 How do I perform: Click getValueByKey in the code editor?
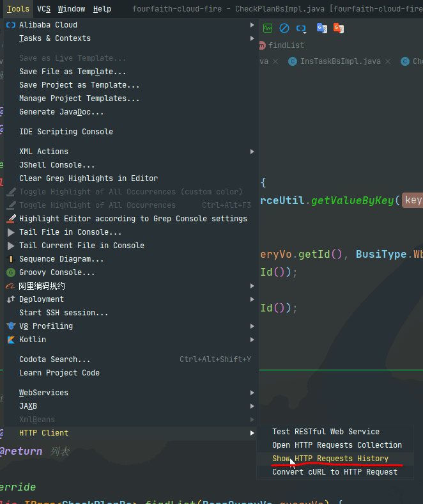352,201
